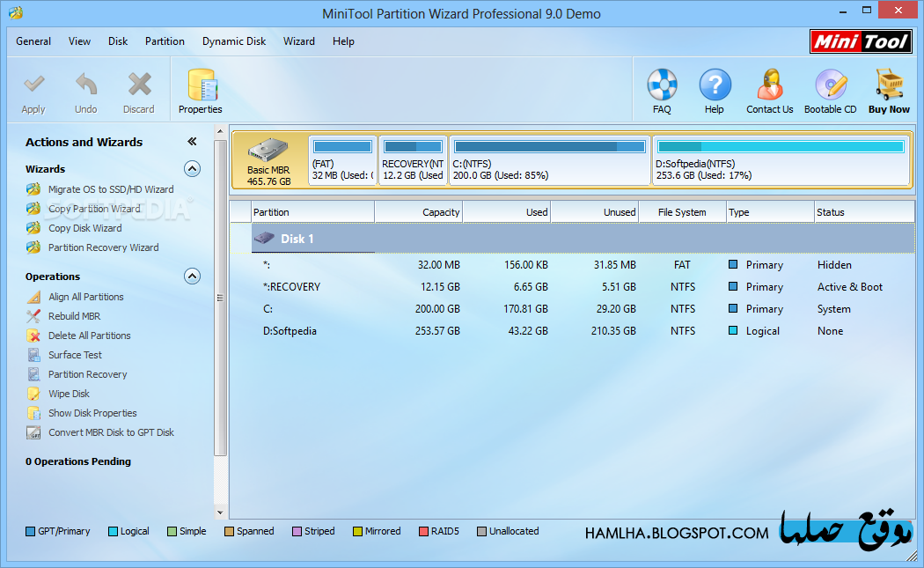Sort by the File System column header
Screen dimensions: 924x568
682,212
